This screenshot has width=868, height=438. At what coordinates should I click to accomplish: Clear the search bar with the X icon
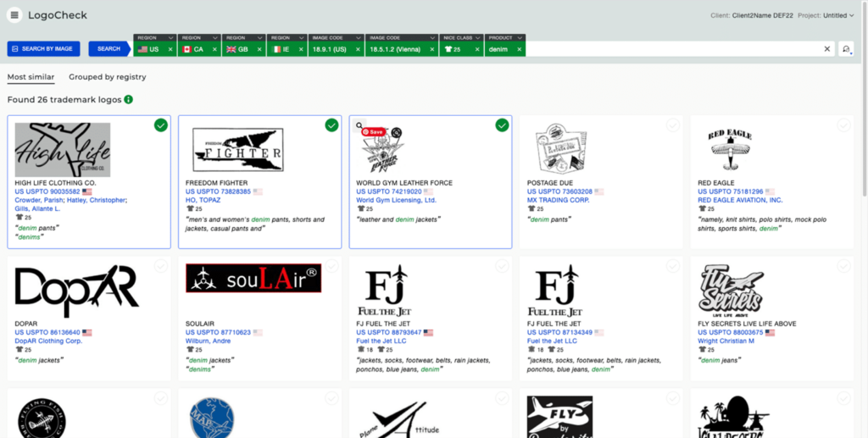pos(827,49)
